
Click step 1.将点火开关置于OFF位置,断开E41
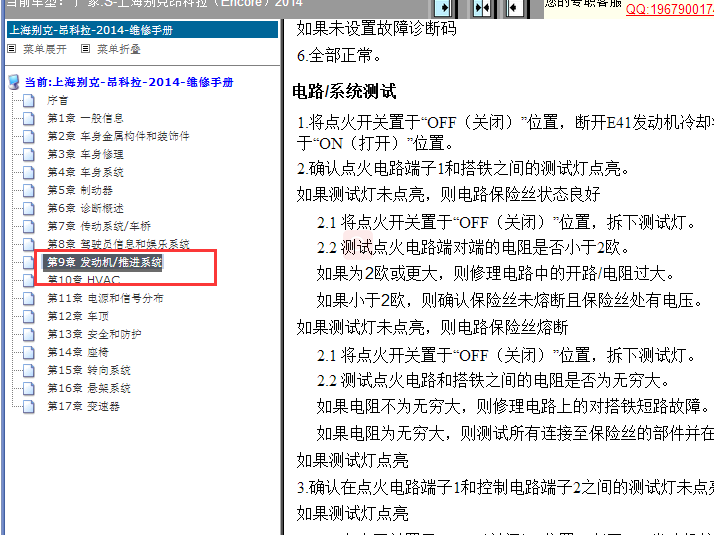click(505, 132)
